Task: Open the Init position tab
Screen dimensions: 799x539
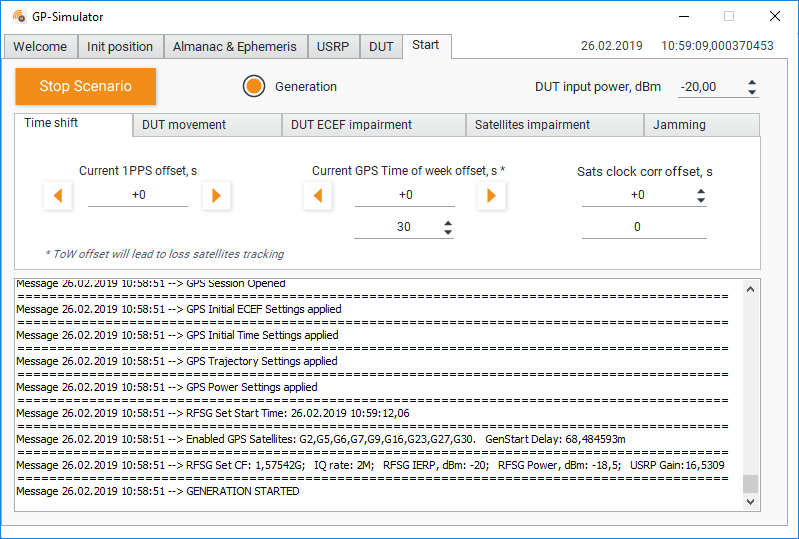Action: pyautogui.click(x=120, y=47)
